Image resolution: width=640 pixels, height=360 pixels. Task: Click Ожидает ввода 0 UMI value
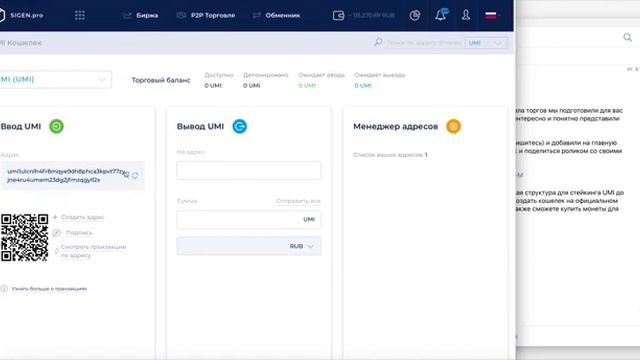(307, 85)
